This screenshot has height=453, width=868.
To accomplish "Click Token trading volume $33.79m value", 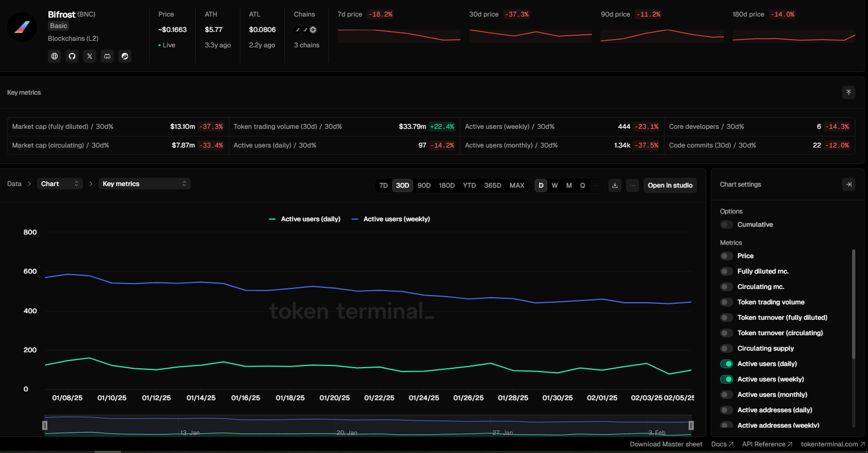I will [x=413, y=127].
